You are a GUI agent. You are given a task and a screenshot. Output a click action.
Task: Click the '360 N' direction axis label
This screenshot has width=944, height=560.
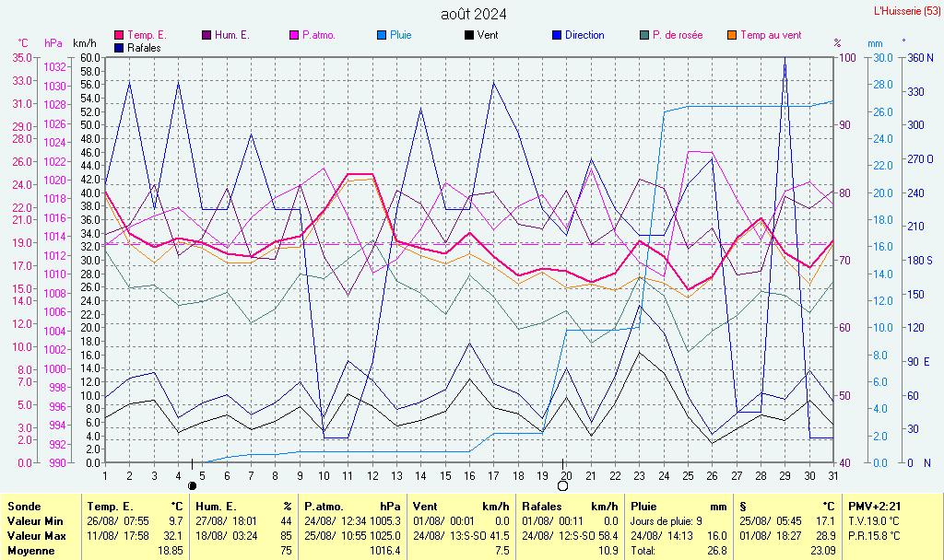921,58
